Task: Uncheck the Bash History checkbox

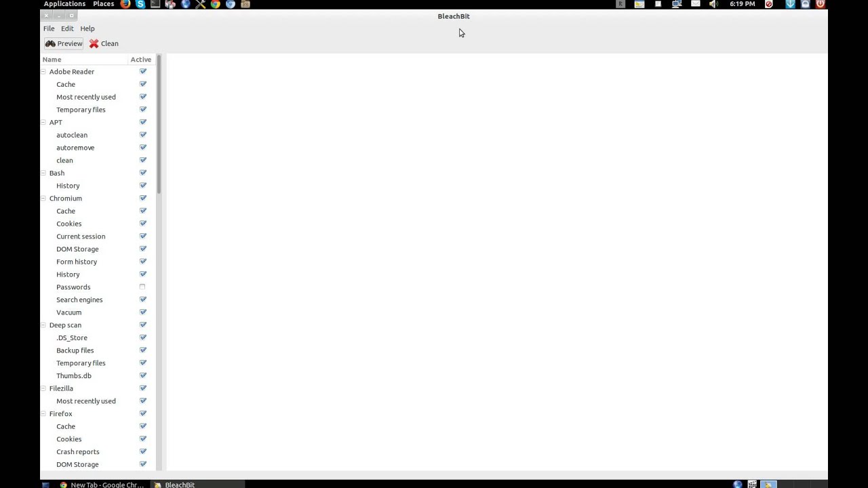Action: tap(143, 186)
